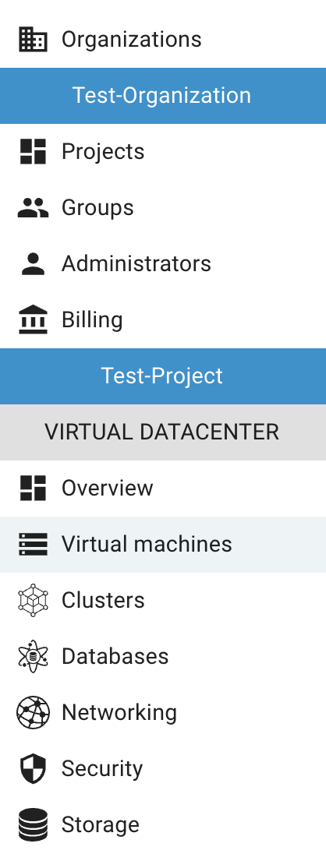Click the Storage disk stack icon
326x868 pixels.
point(33,825)
